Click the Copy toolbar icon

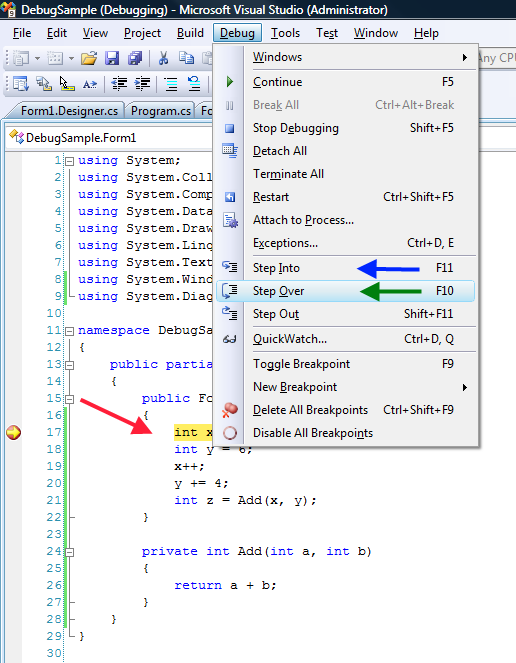pos(186,58)
